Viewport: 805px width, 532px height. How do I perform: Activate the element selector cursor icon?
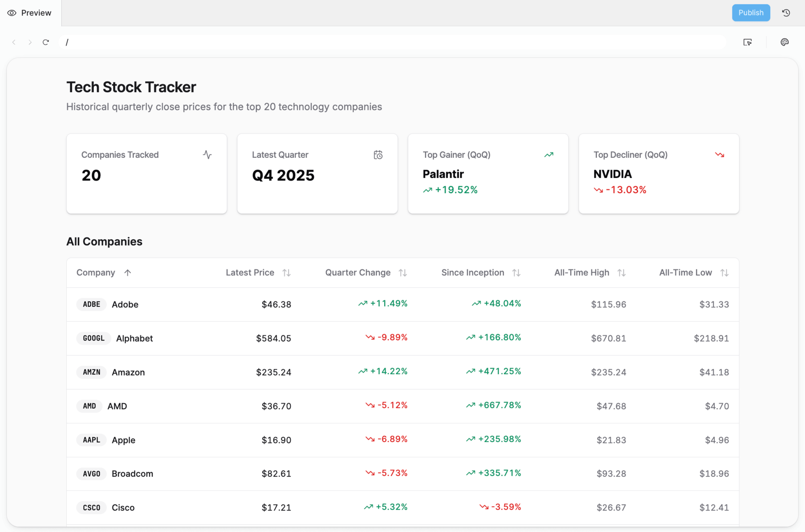[x=748, y=42]
